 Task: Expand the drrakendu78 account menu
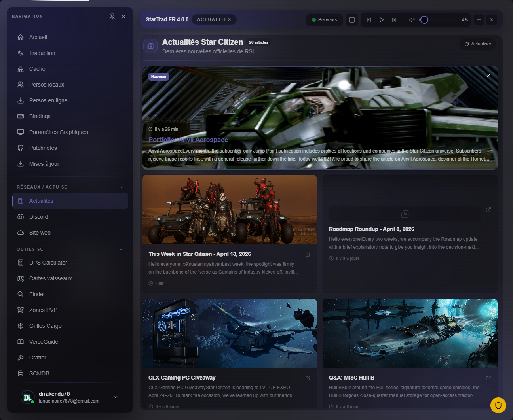[115, 397]
